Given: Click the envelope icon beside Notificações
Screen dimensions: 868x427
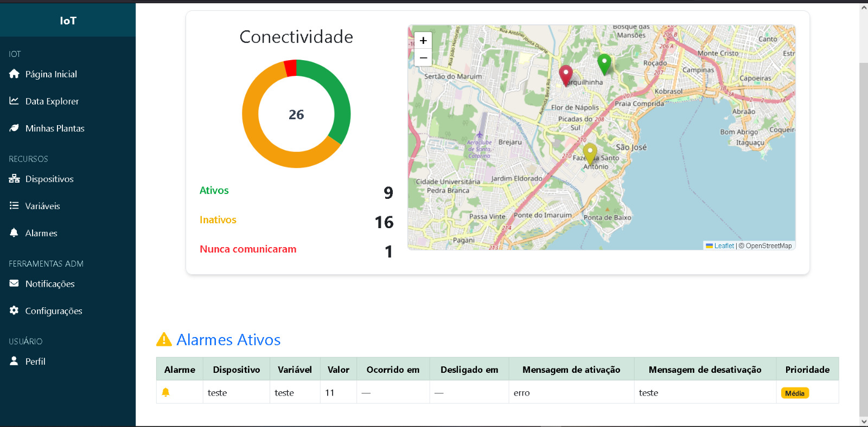Looking at the screenshot, I should 14,283.
